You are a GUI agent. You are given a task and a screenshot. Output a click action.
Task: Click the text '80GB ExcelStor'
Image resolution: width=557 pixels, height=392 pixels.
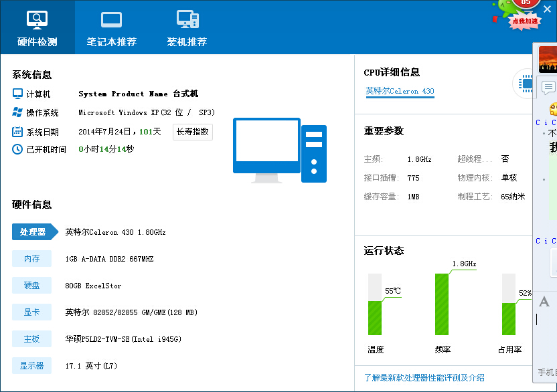click(x=93, y=286)
